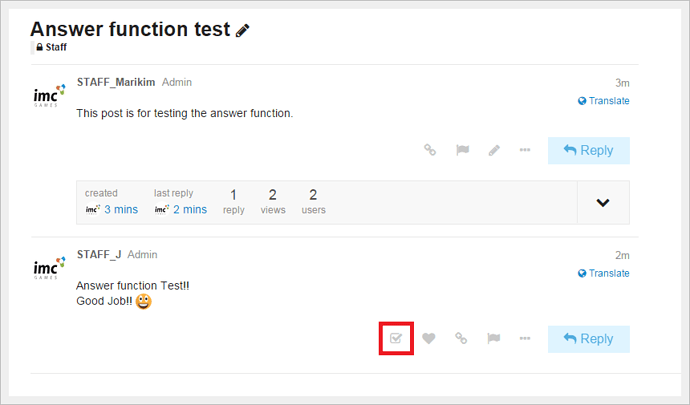This screenshot has height=405, width=690.
Task: Click STAFF_J's avatar image
Action: (49, 269)
